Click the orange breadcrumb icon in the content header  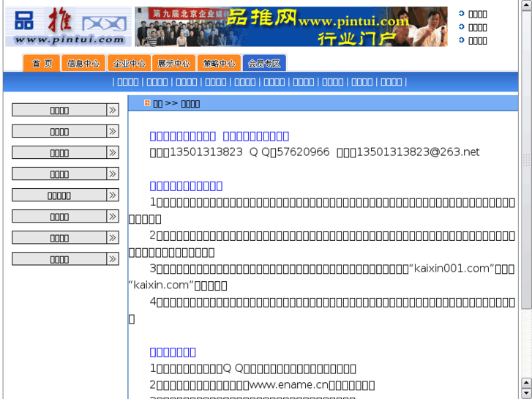[x=147, y=102]
